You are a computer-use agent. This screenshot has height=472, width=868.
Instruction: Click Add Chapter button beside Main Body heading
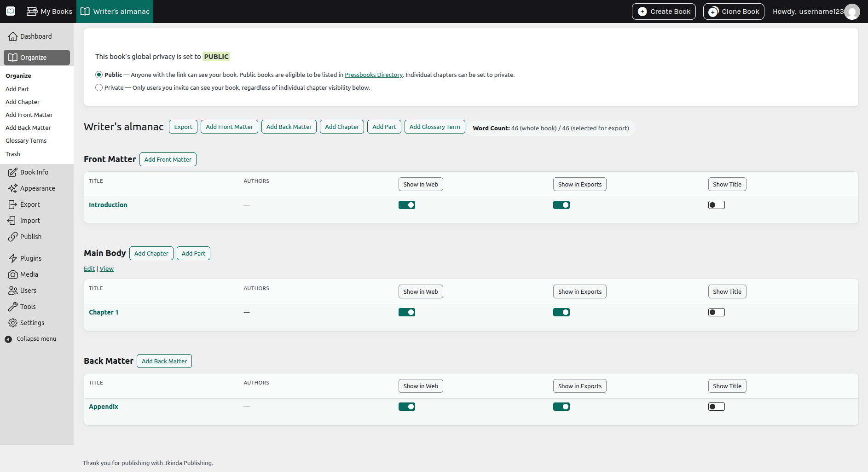[151, 253]
